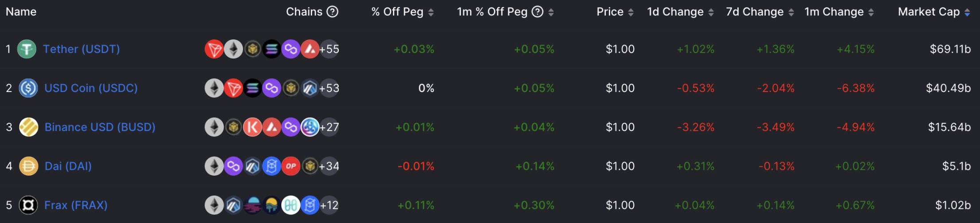Click the Binance USD logo icon
The image size is (980, 223).
click(28, 127)
